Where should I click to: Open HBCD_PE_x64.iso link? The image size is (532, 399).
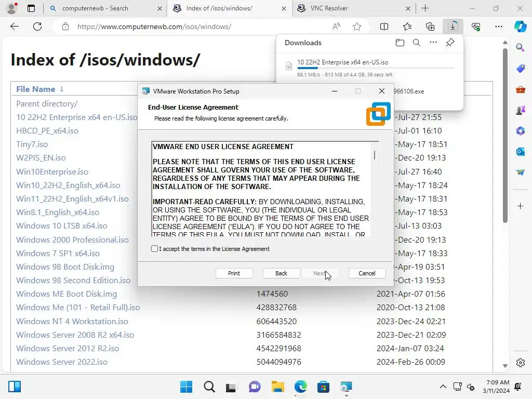point(47,130)
